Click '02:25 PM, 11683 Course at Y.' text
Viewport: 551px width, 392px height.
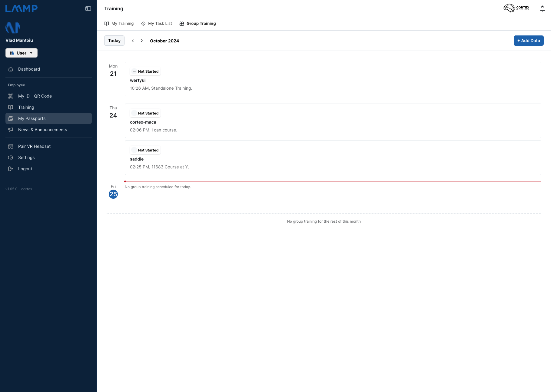coord(159,167)
